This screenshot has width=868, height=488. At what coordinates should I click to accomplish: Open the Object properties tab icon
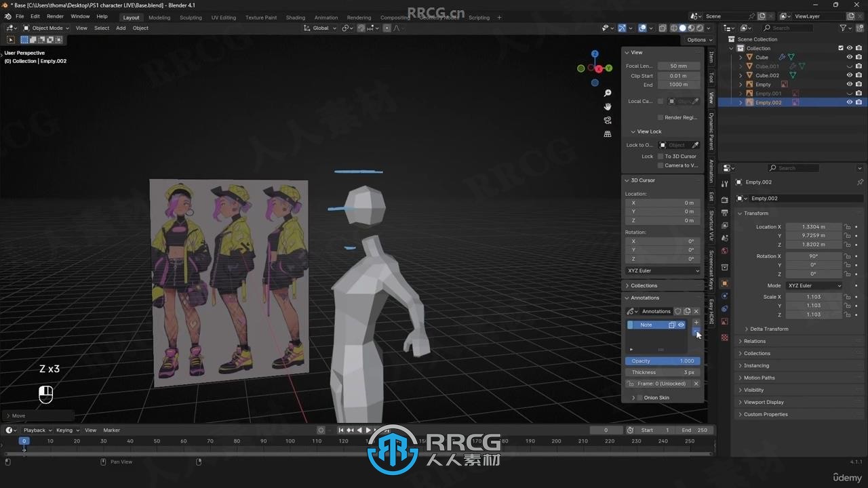(x=724, y=283)
